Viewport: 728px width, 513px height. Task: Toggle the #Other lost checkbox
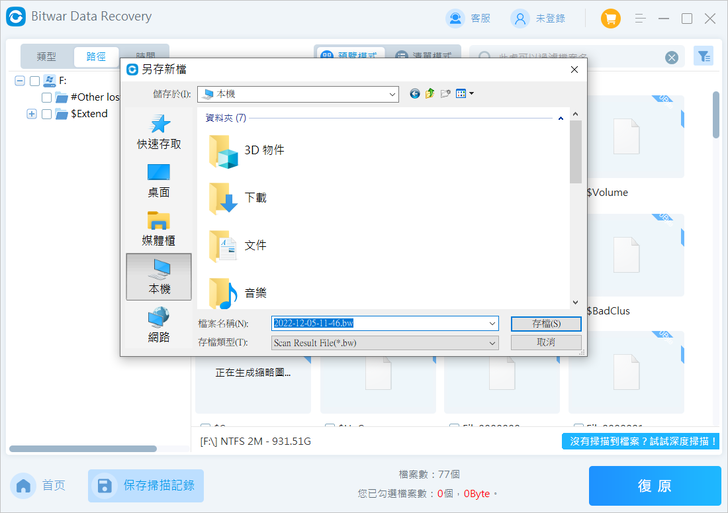point(46,97)
